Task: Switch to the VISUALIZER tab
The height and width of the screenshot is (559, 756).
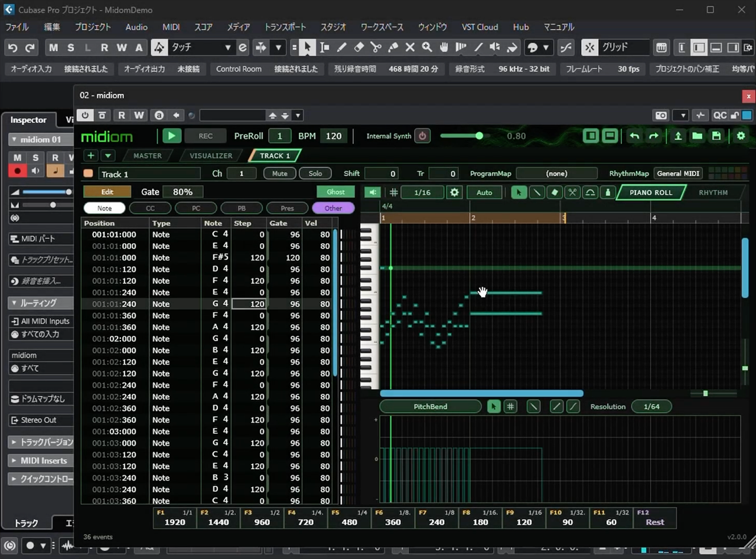Action: (211, 156)
